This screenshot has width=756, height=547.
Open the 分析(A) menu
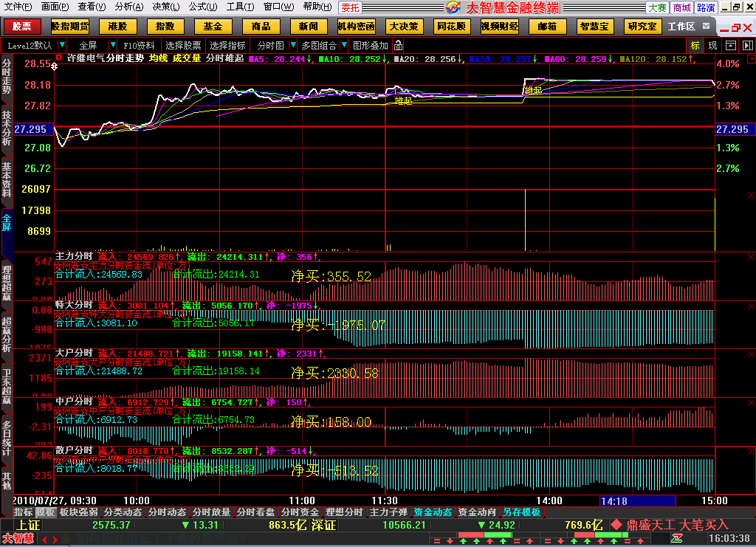[x=129, y=7]
